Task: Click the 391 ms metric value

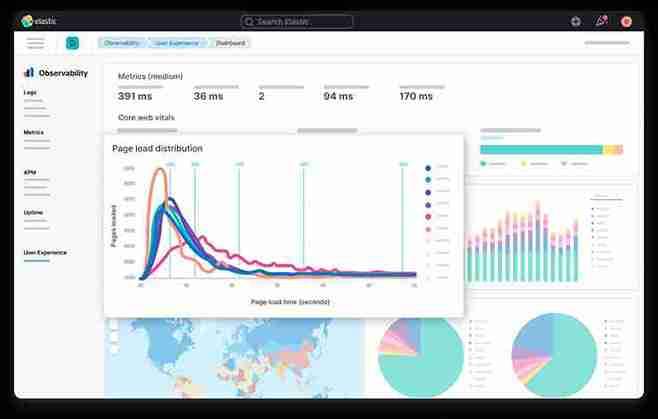Action: 135,96
